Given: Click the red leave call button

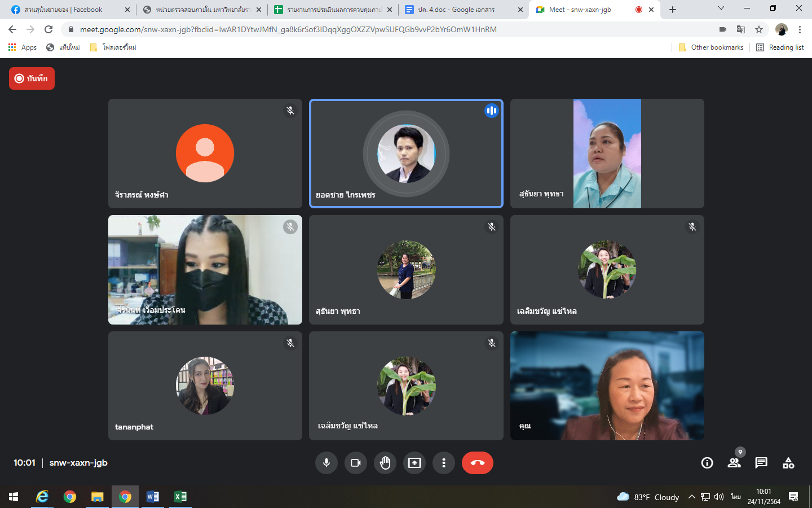Looking at the screenshot, I should (477, 463).
